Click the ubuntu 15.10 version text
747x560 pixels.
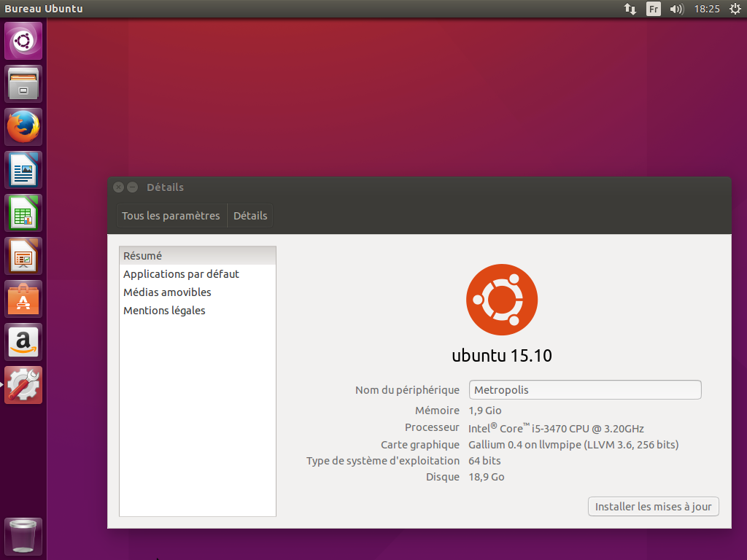(x=502, y=356)
